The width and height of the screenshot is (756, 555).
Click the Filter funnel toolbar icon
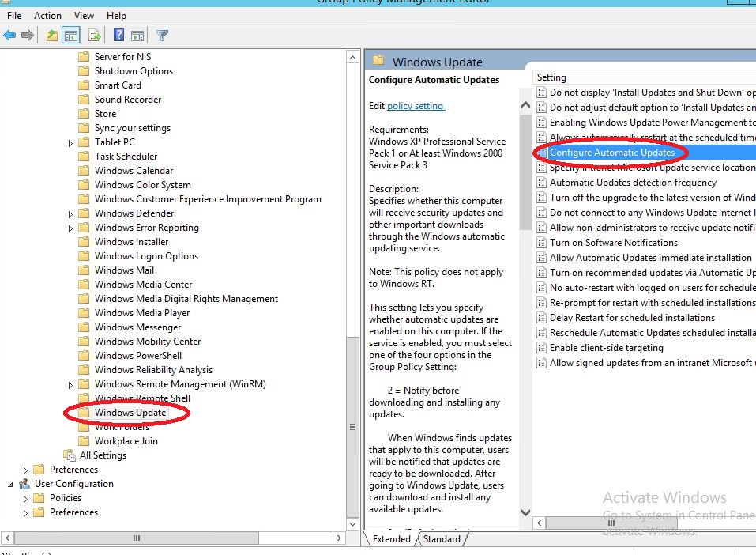162,35
